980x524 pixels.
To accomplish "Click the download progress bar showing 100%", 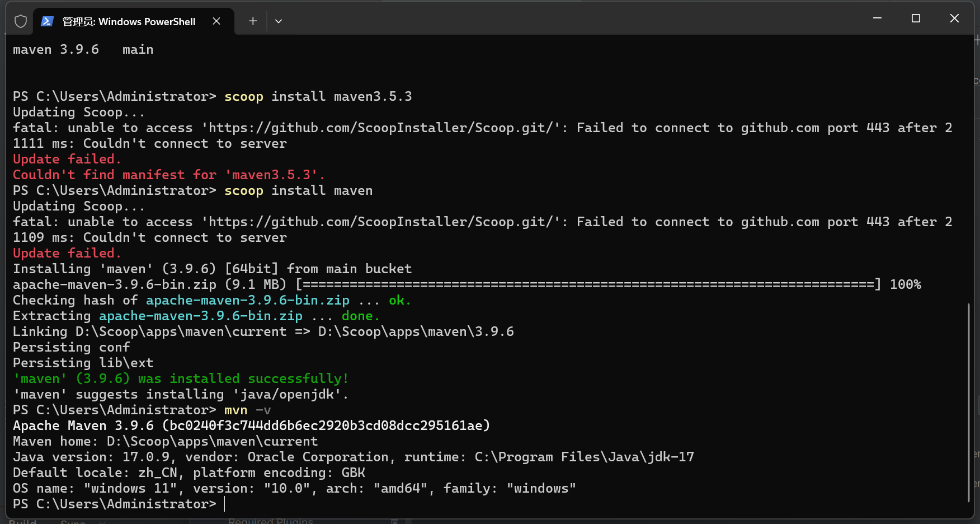I will [x=587, y=284].
